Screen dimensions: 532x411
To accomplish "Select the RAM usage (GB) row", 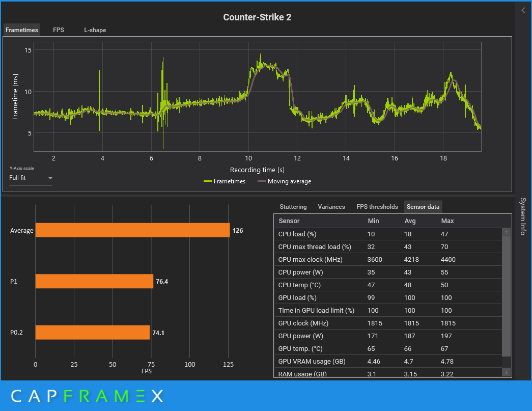I will [x=388, y=373].
